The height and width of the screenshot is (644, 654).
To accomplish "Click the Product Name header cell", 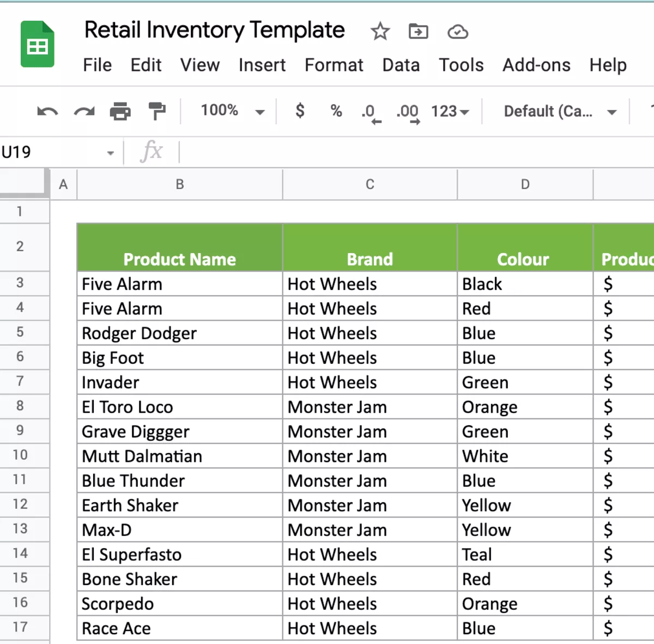I will [x=180, y=248].
